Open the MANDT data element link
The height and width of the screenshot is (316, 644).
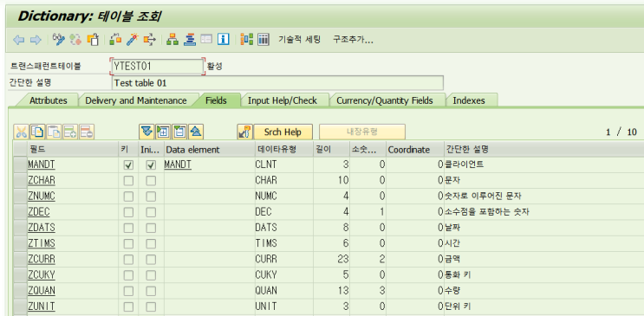[x=178, y=164]
